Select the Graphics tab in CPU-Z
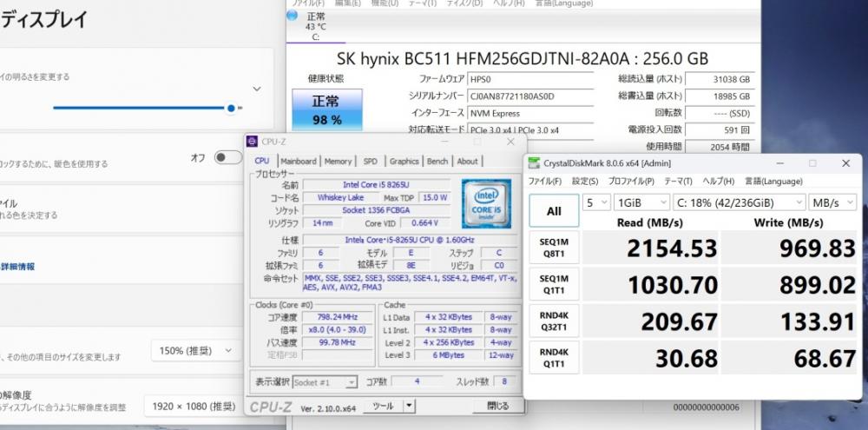The height and width of the screenshot is (430, 868). click(404, 162)
